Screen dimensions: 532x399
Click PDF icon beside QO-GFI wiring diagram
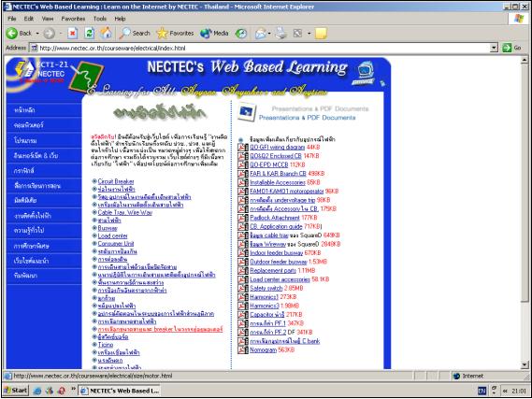[x=242, y=147]
